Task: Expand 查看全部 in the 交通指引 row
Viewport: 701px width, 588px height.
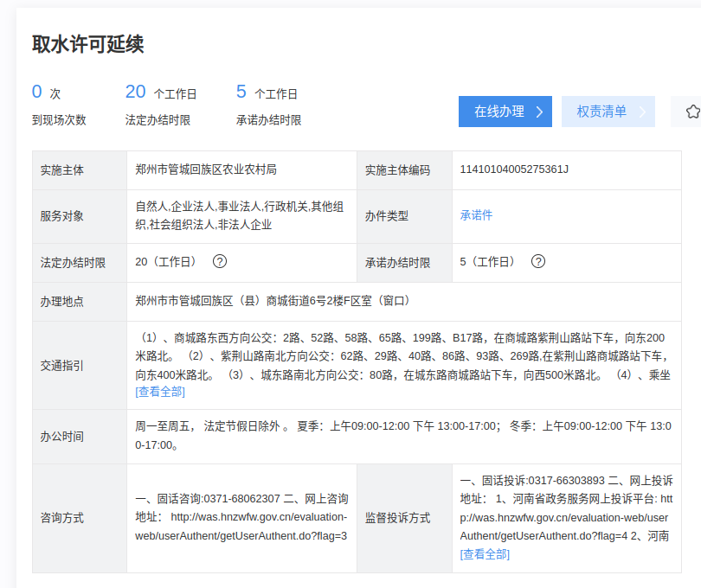Action: (160, 392)
